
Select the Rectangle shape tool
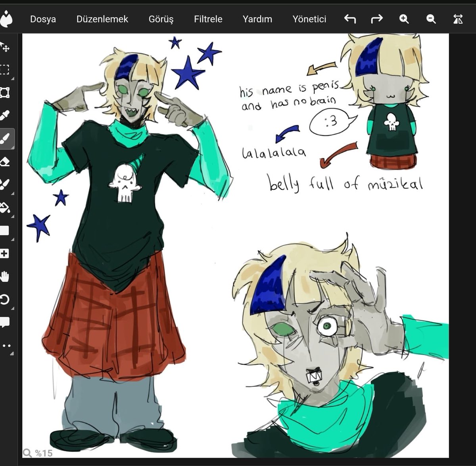tap(4, 231)
